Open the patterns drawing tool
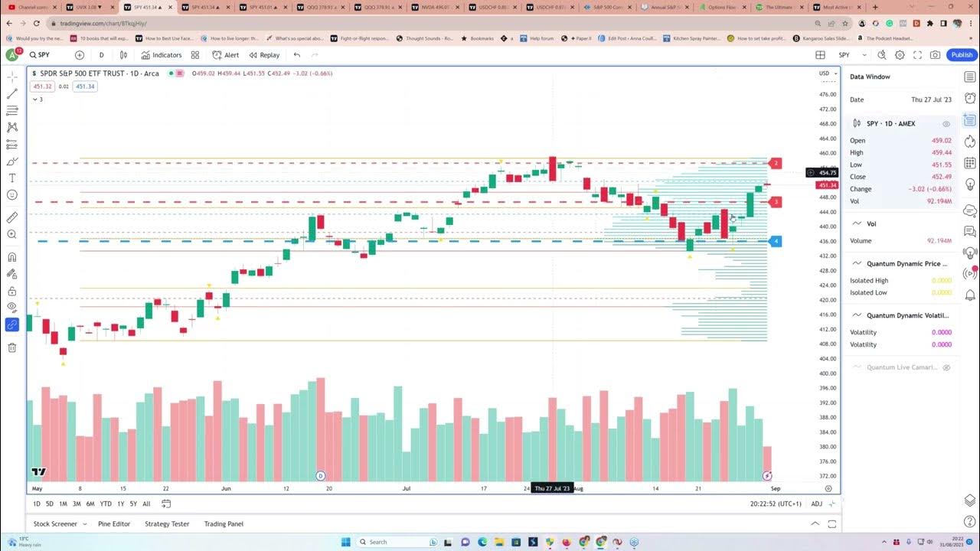 (x=12, y=127)
